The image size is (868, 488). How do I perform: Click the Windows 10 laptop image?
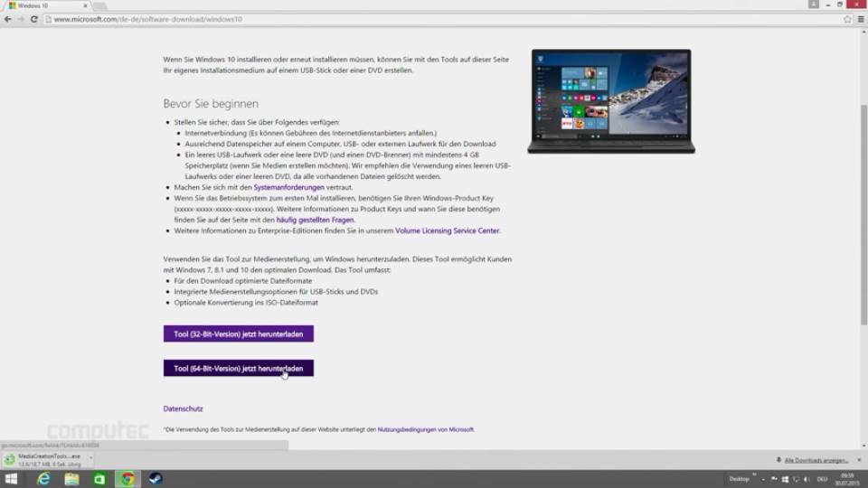pos(611,101)
